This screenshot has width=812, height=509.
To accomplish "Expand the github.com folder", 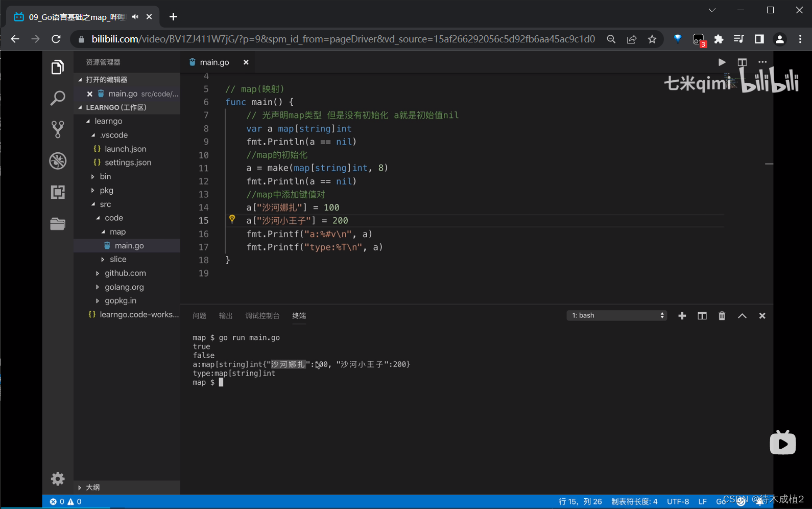I will click(x=98, y=273).
